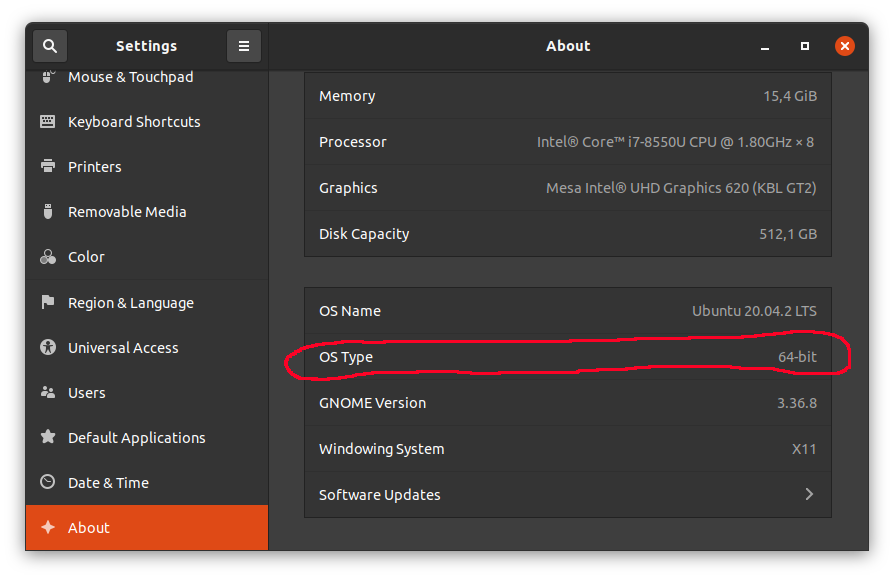The width and height of the screenshot is (894, 579).
Task: Click the X11 windowing system value
Action: [804, 449]
